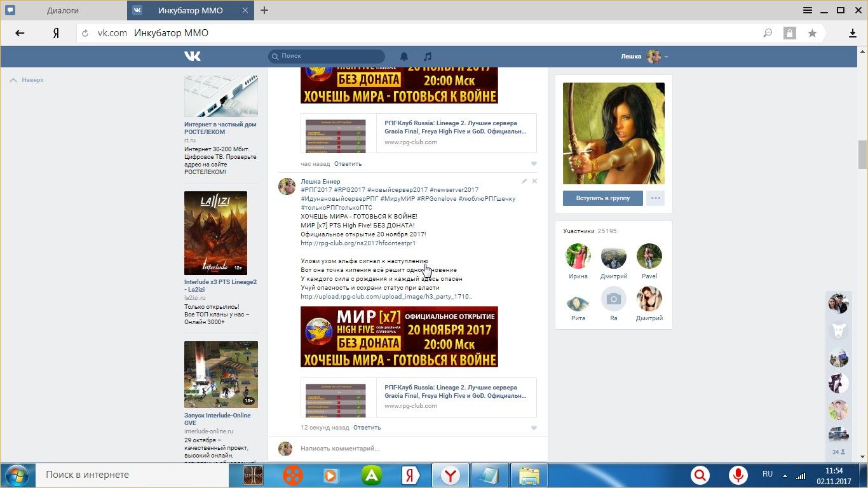Open the Запуск Interlude-Online GVE ad title
The width and height of the screenshot is (868, 488).
coord(217,419)
